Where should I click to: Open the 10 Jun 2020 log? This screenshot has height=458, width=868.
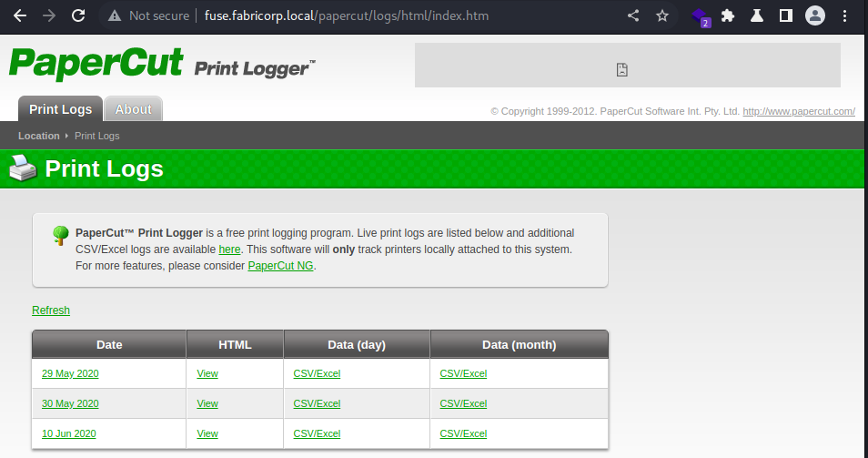68,433
